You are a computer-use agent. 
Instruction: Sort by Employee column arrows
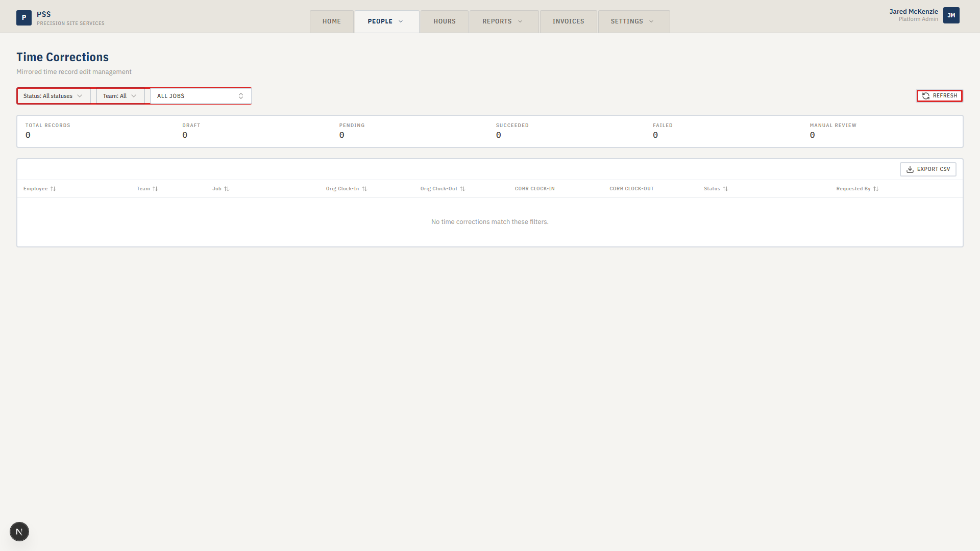click(53, 189)
